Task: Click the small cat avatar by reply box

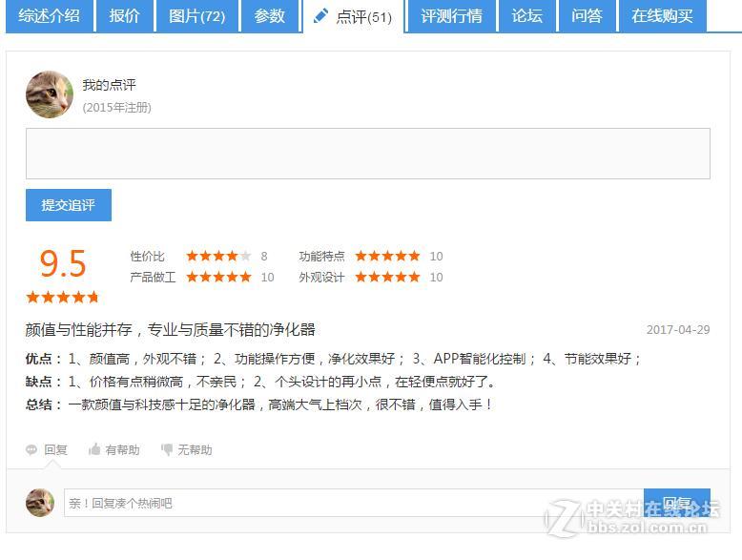Action: (x=40, y=503)
